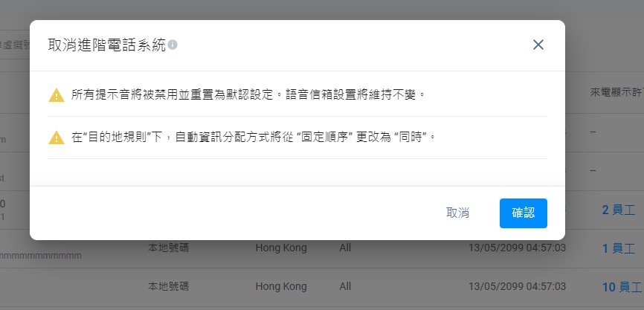Click the warning triangle beside 所有提示音 message
644x310 pixels.
pos(57,95)
